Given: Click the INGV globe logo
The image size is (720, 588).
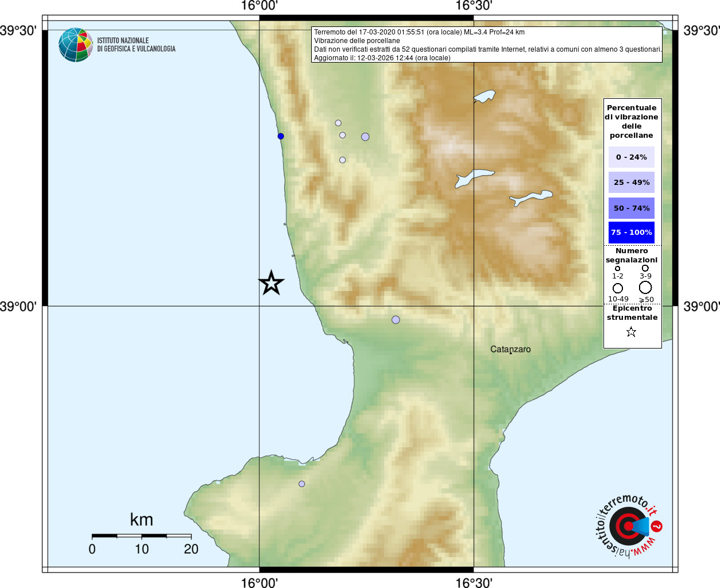Looking at the screenshot, I should click(75, 45).
